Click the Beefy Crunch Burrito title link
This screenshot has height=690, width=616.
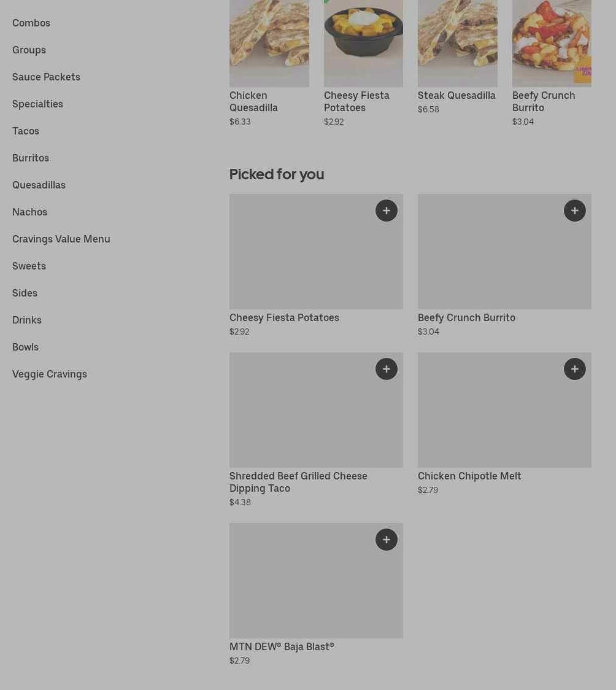click(466, 317)
